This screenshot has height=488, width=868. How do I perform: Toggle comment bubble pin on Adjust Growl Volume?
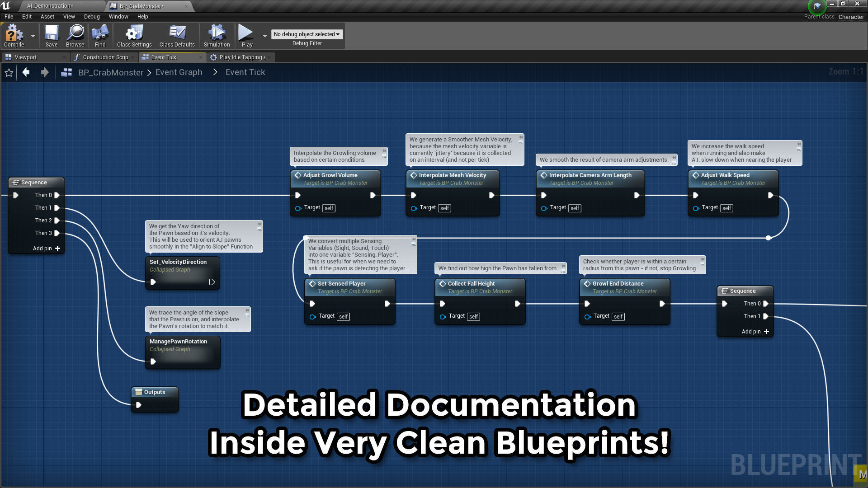[x=384, y=151]
